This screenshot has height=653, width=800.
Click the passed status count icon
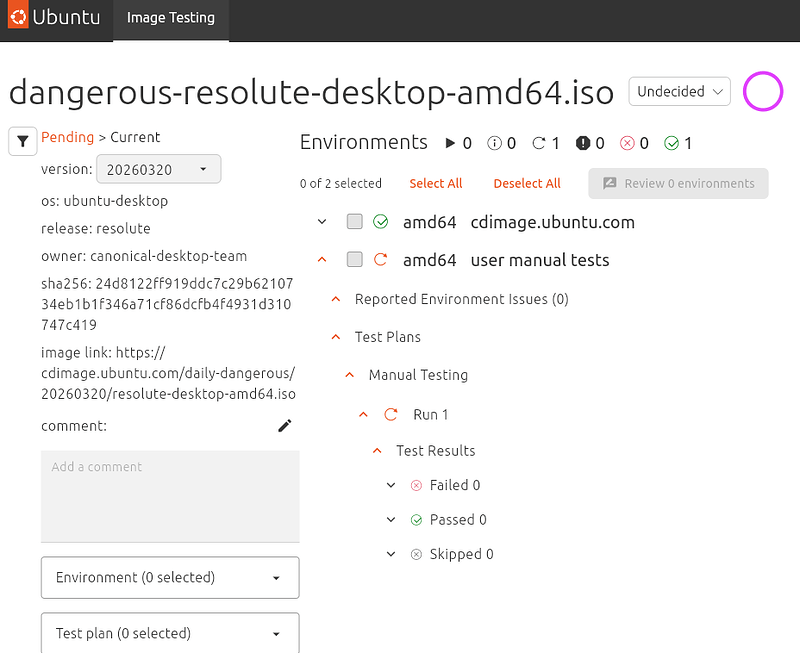pyautogui.click(x=671, y=143)
